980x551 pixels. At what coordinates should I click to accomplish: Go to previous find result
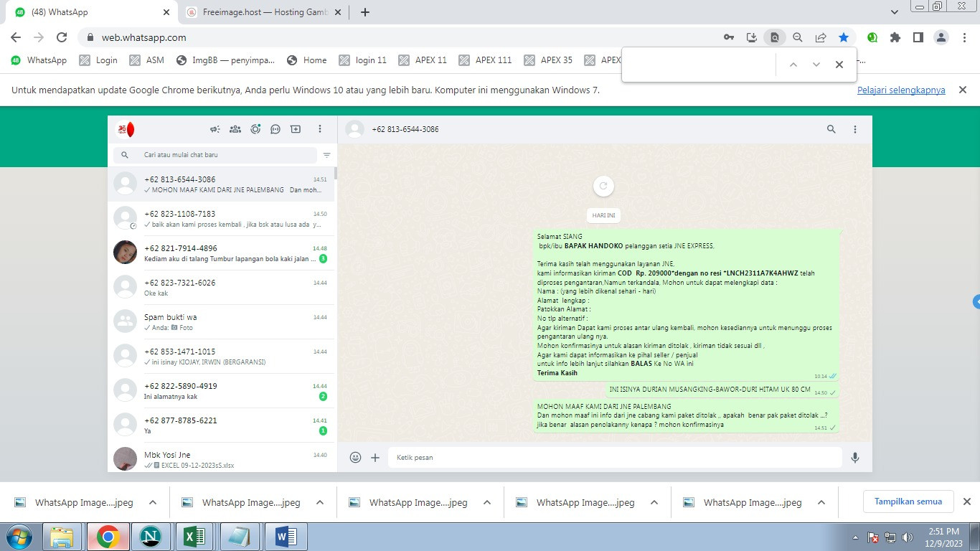coord(793,65)
